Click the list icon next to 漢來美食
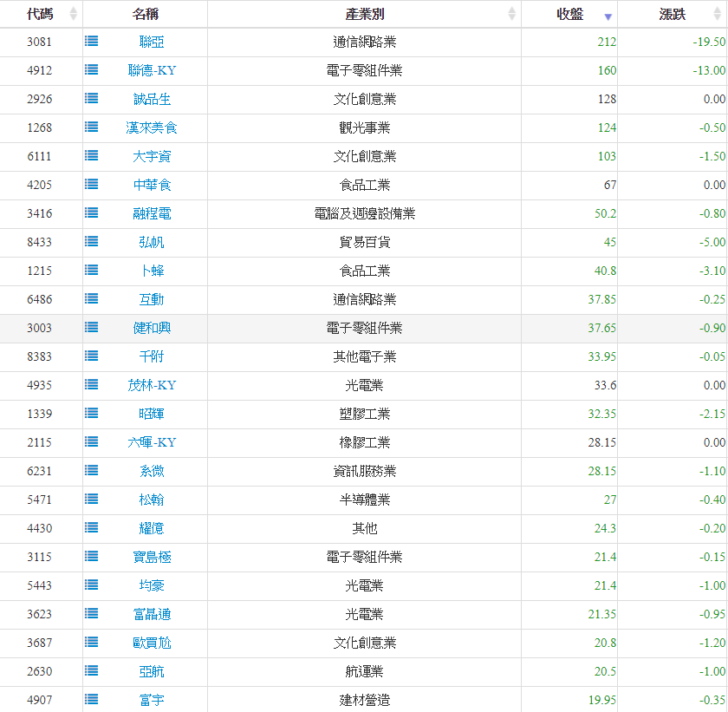728x712 pixels. pyautogui.click(x=91, y=127)
